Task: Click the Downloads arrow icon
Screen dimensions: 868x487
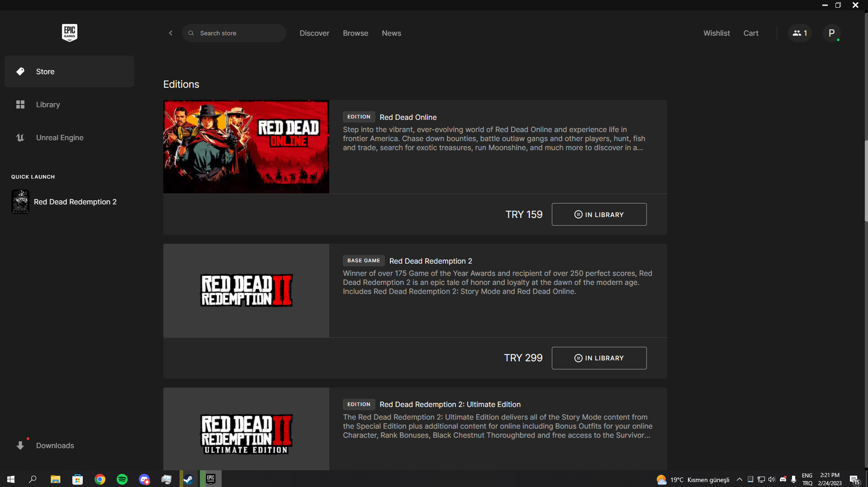Action: pos(20,445)
